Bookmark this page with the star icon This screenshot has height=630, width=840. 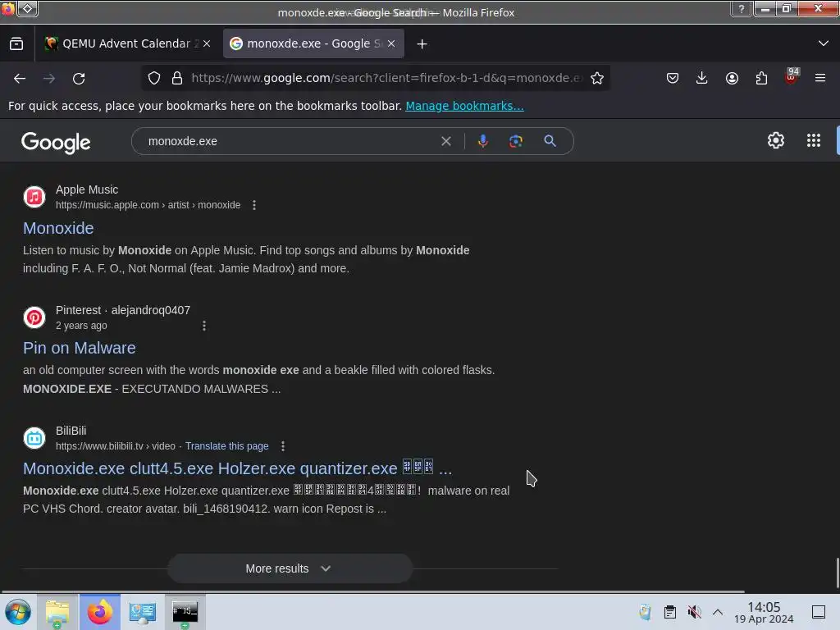click(x=597, y=78)
